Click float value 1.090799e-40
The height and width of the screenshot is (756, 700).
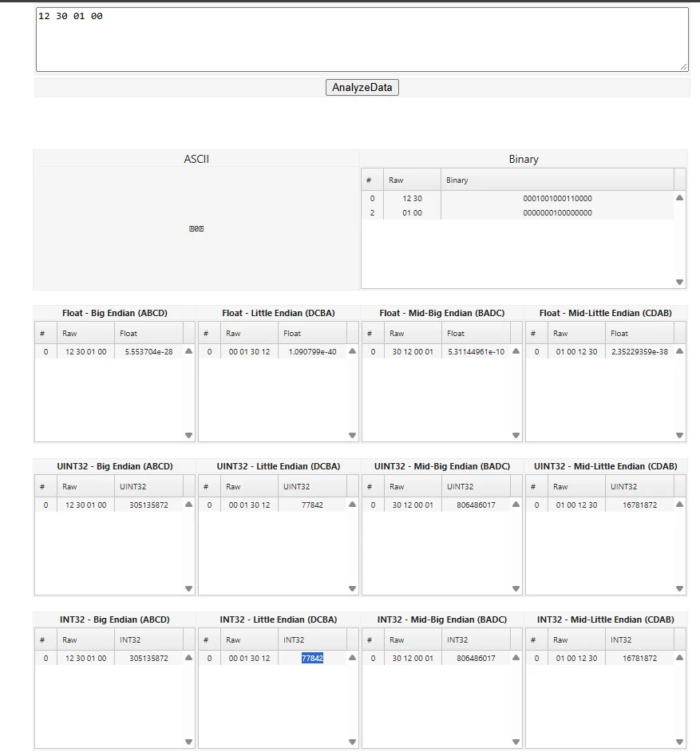pyautogui.click(x=312, y=351)
